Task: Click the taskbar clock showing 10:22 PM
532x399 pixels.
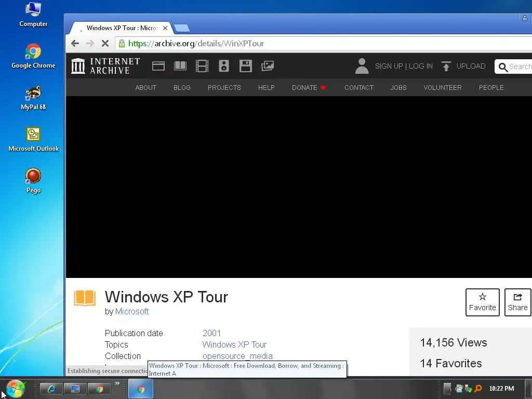Action: pyautogui.click(x=501, y=389)
